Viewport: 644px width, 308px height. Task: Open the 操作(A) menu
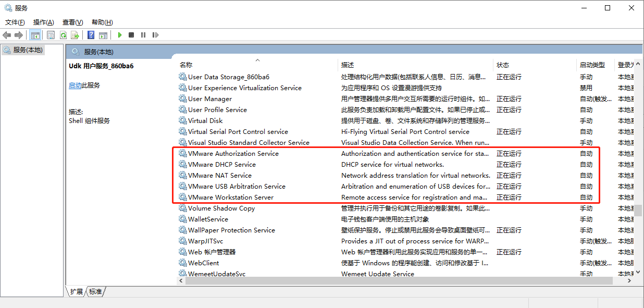44,22
